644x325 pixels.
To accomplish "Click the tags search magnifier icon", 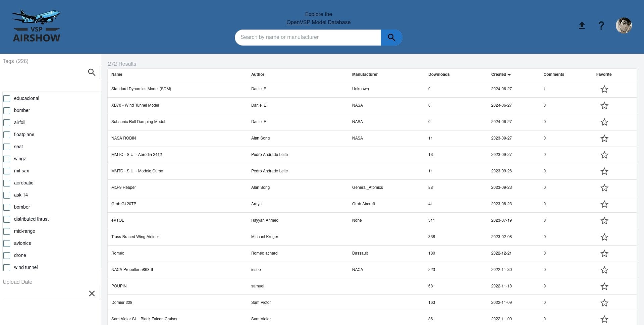I will [x=92, y=72].
